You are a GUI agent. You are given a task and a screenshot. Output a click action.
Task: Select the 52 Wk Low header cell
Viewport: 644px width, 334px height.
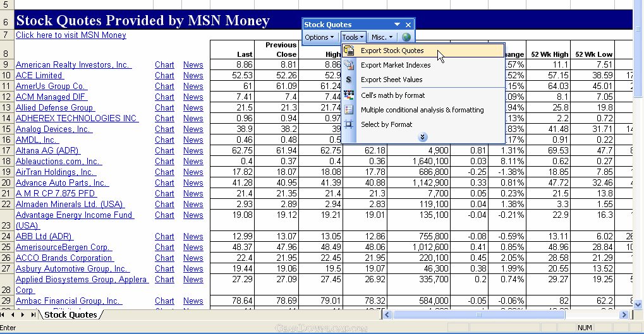point(593,50)
